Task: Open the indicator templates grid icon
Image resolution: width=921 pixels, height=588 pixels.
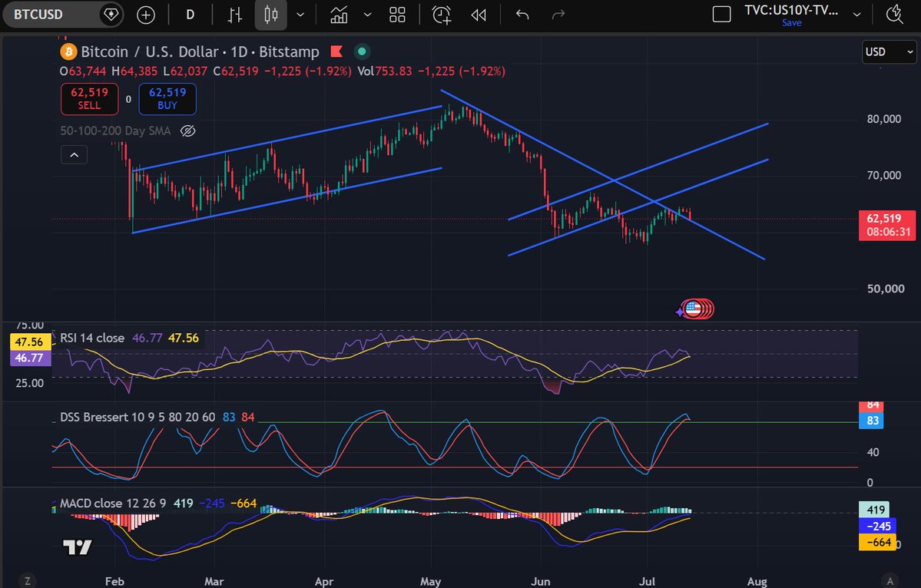Action: (398, 15)
